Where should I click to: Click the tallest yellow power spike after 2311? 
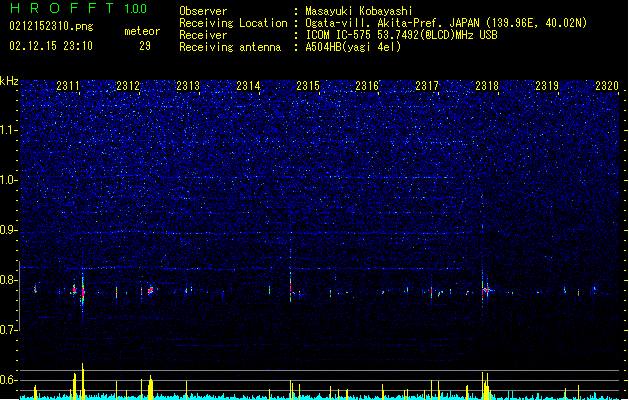83,380
